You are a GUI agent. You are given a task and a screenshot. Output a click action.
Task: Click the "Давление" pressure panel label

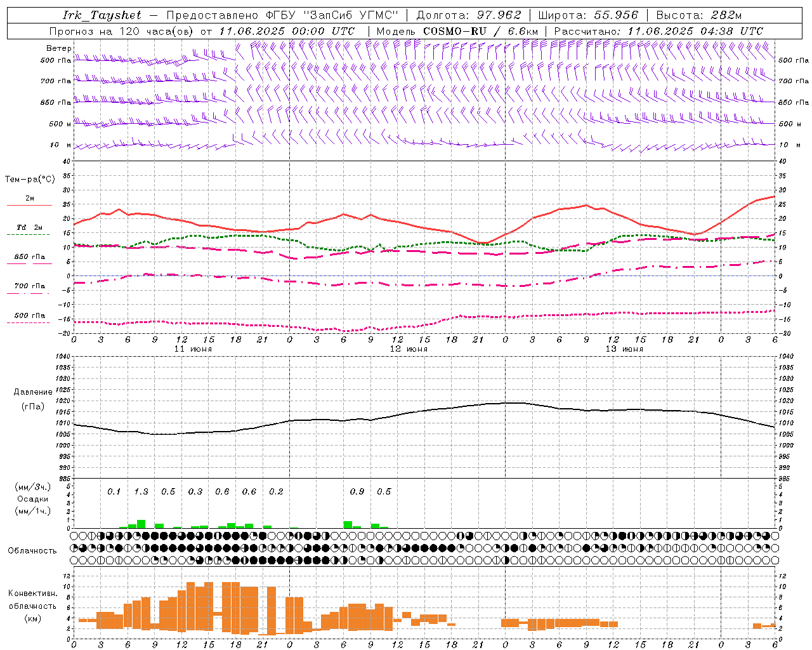(x=33, y=392)
